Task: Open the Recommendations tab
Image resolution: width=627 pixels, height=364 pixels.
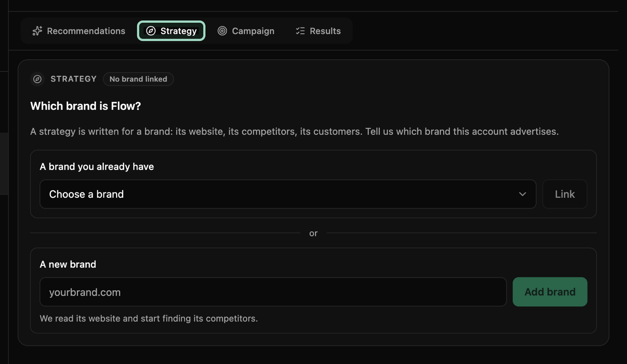Action: pos(79,31)
